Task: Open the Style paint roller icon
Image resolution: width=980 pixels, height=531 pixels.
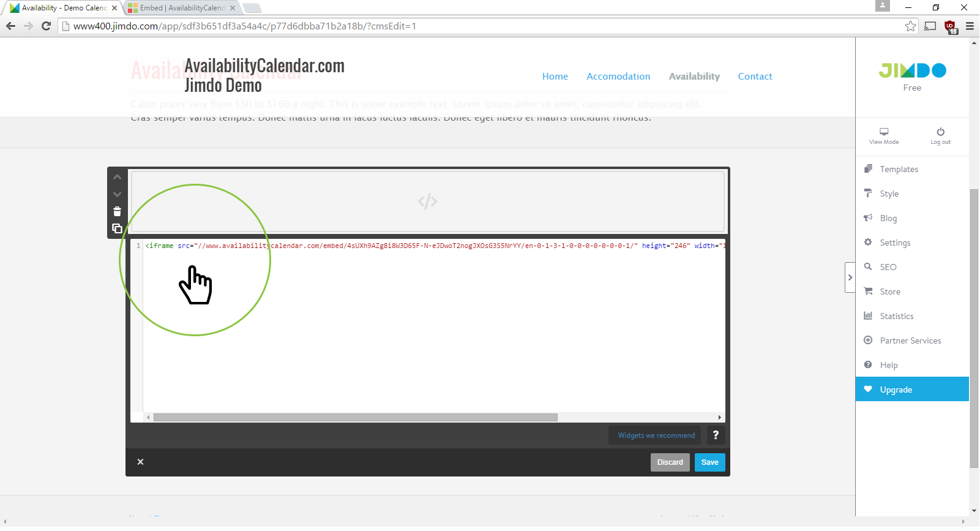Action: [868, 193]
